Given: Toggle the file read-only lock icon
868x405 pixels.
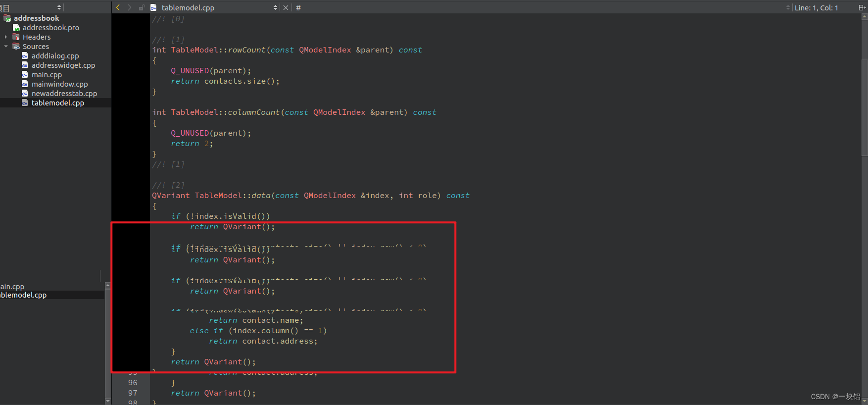Looking at the screenshot, I should coord(142,7).
